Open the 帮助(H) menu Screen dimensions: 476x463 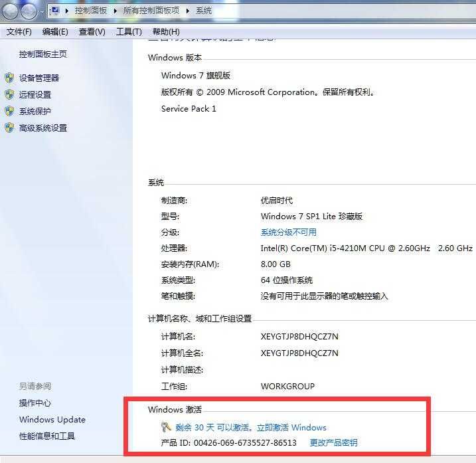[x=166, y=32]
